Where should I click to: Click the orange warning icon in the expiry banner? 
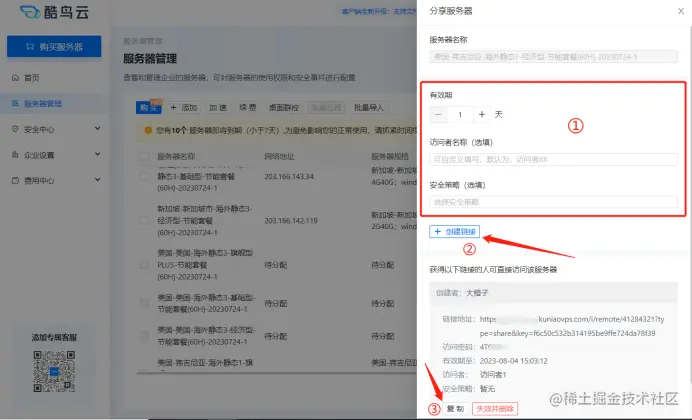(x=148, y=130)
